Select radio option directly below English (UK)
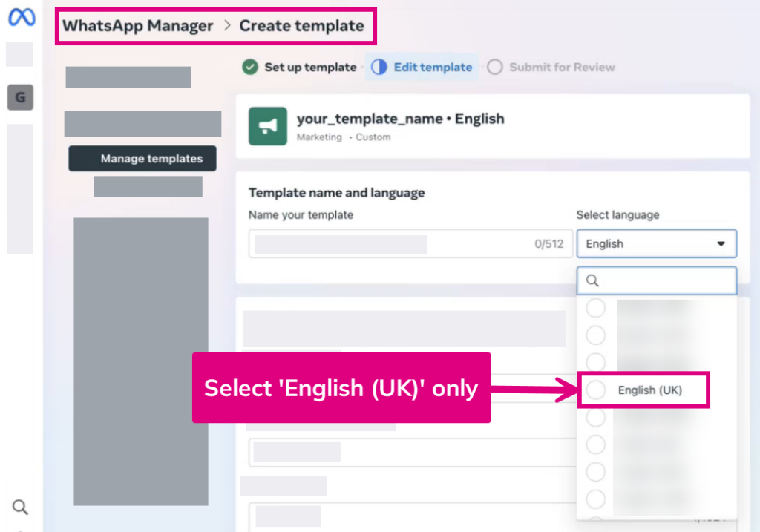The image size is (760, 532). [596, 418]
